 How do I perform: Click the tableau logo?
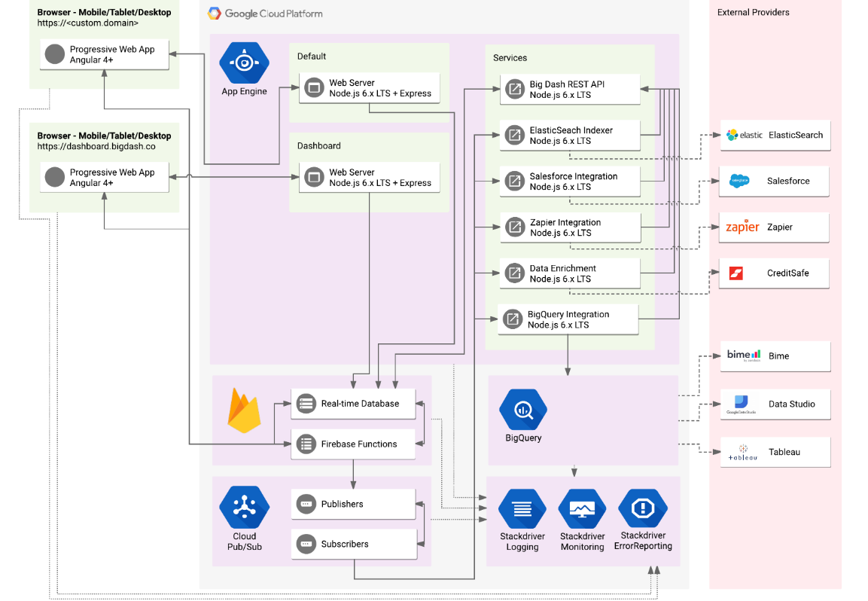pyautogui.click(x=743, y=452)
